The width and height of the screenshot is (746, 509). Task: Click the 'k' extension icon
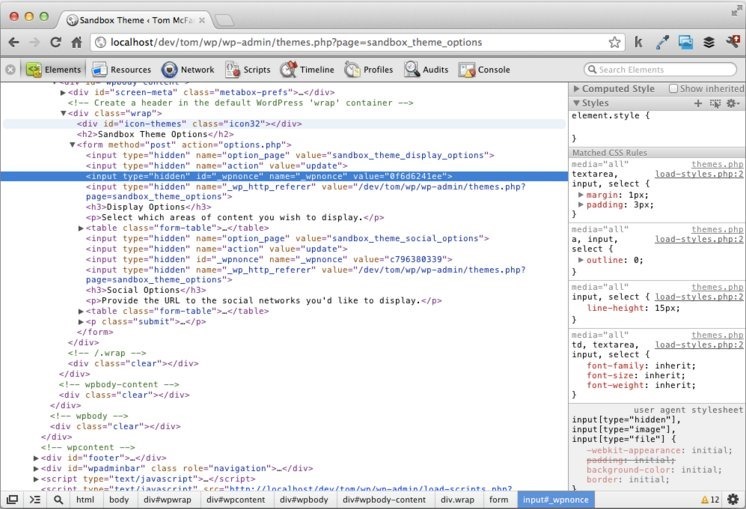638,42
